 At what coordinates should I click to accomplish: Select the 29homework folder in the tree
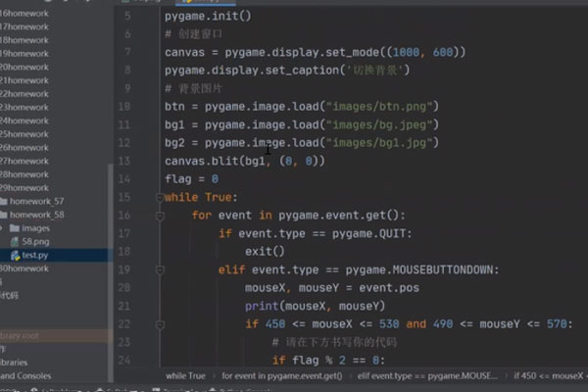(x=24, y=186)
